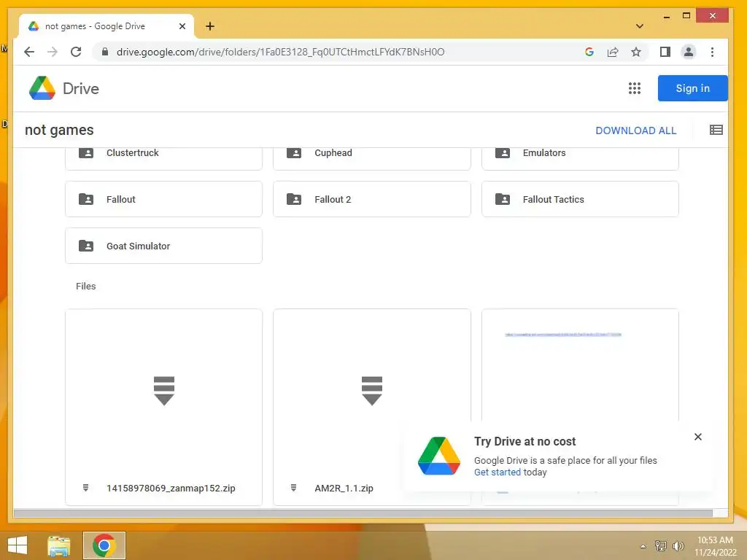The height and width of the screenshot is (560, 747).
Task: Click the horizontal scrollbar
Action: click(x=363, y=513)
